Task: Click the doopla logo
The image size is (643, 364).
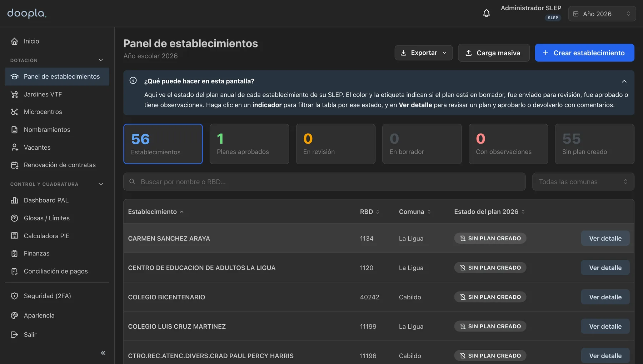Action: click(x=27, y=13)
